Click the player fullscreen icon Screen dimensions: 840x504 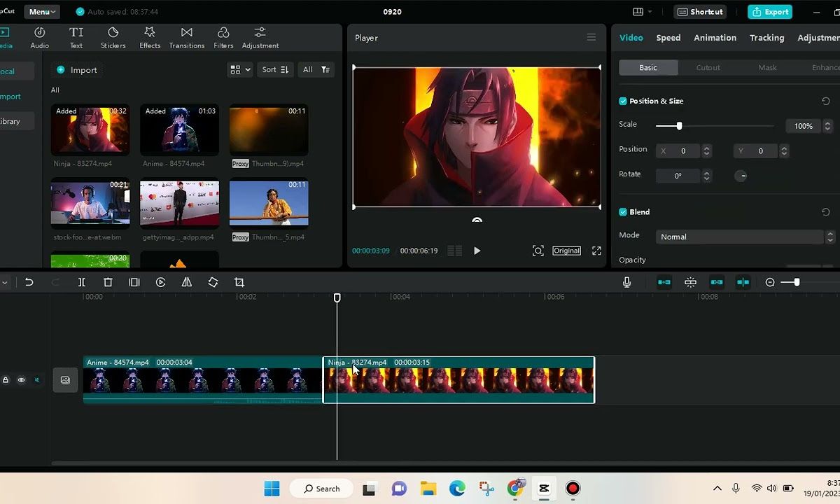coord(596,251)
